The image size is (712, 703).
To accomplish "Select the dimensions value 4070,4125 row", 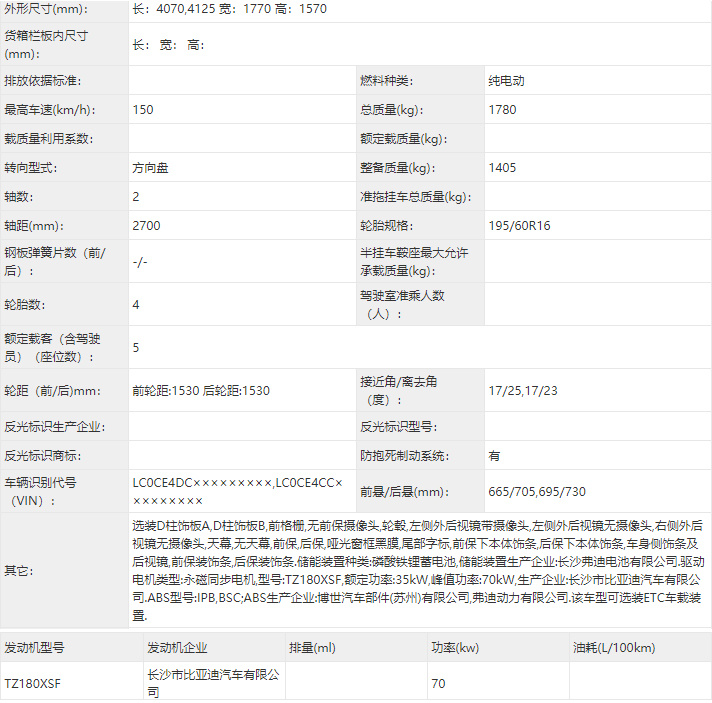I will (229, 9).
